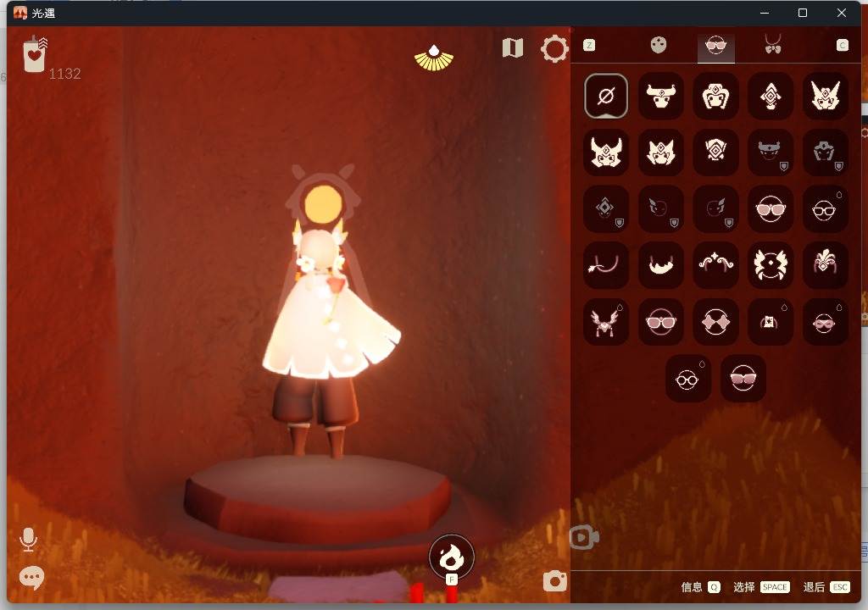Choose the clear square-frame glasses
Image resolution: width=868 pixels, height=610 pixels.
click(x=825, y=208)
